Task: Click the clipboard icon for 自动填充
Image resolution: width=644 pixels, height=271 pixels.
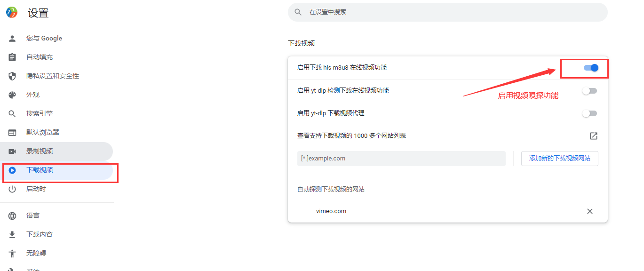Action: [12, 57]
